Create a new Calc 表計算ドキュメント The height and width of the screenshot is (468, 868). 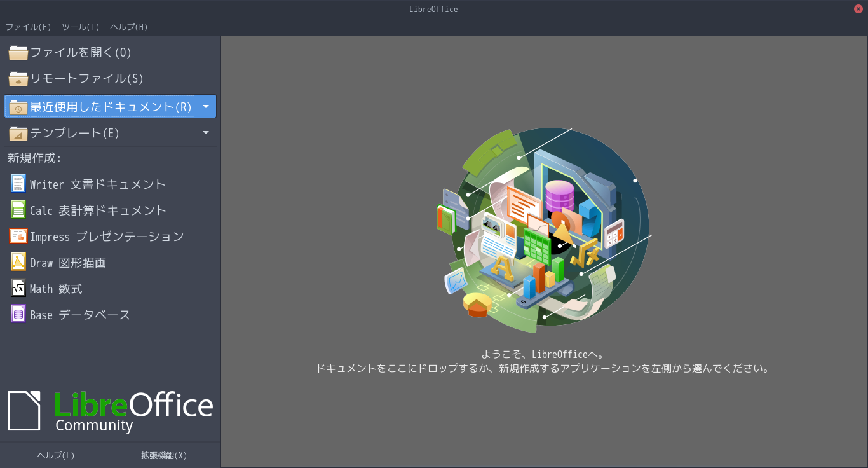click(111, 210)
